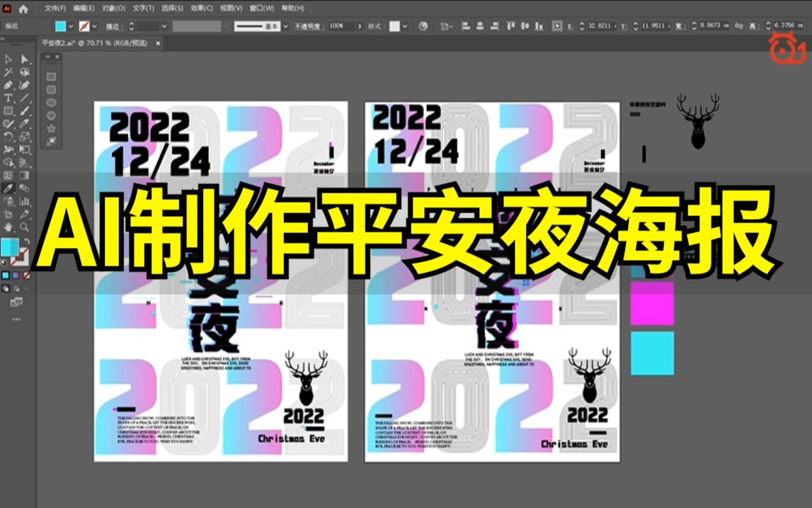The image size is (812, 508).
Task: Select the Zoom tool in the toolbar
Action: pos(23,227)
